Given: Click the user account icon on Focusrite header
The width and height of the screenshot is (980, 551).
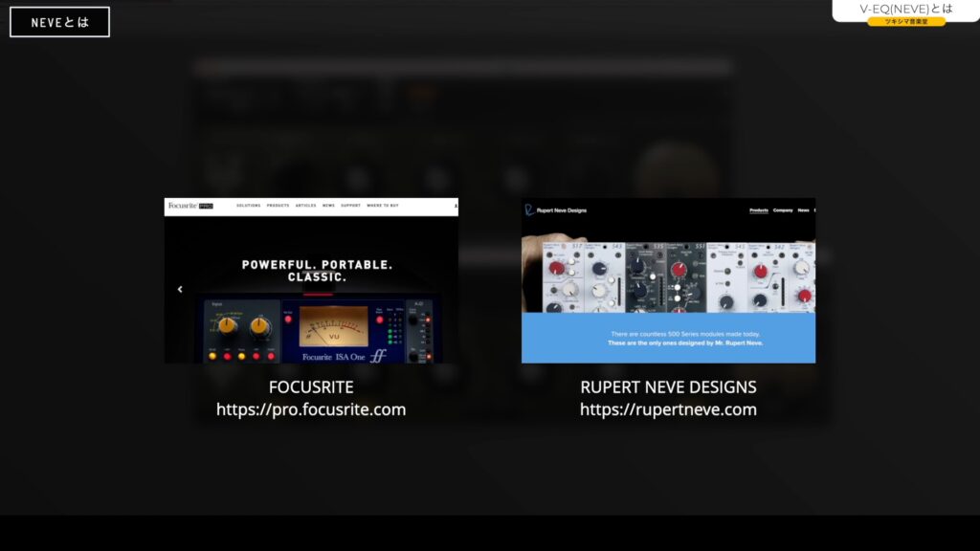Looking at the screenshot, I should 456,206.
